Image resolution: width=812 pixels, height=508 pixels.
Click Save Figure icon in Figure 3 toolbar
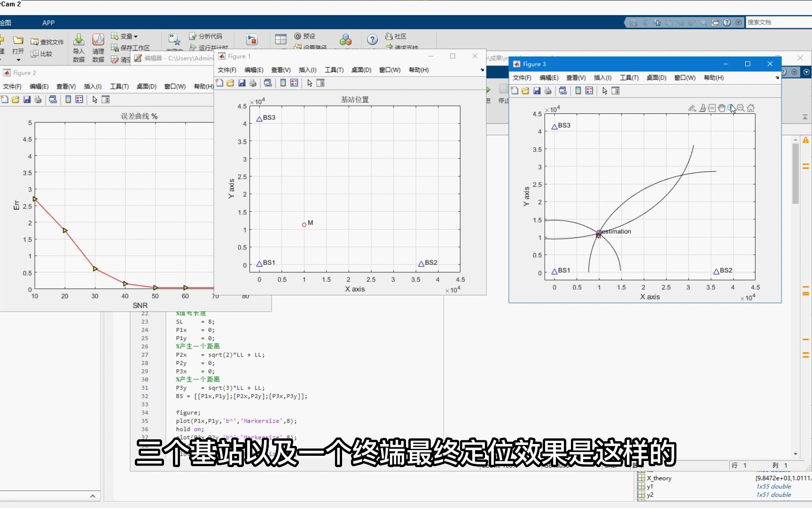pos(537,91)
